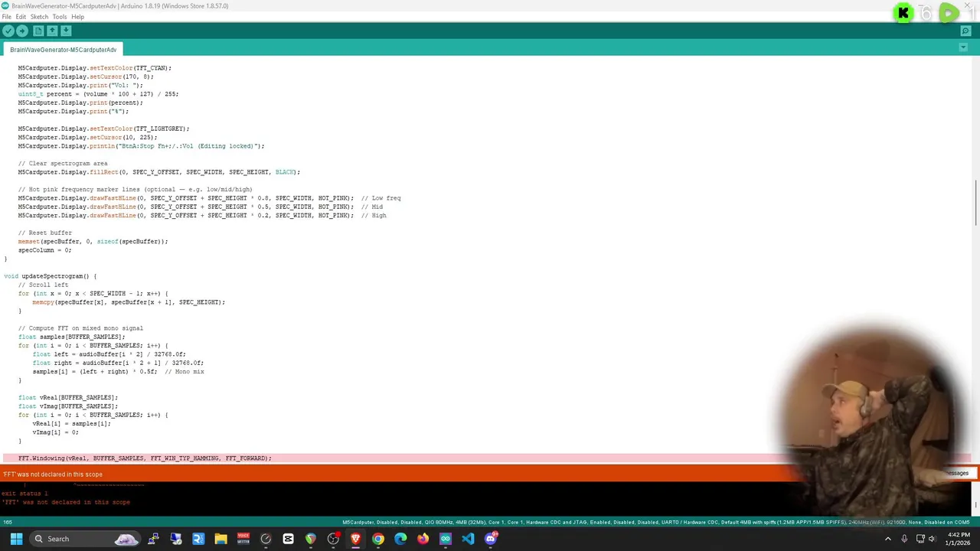This screenshot has width=980, height=551.
Task: Open the Microsoft Edge taskbar icon
Action: 400,539
